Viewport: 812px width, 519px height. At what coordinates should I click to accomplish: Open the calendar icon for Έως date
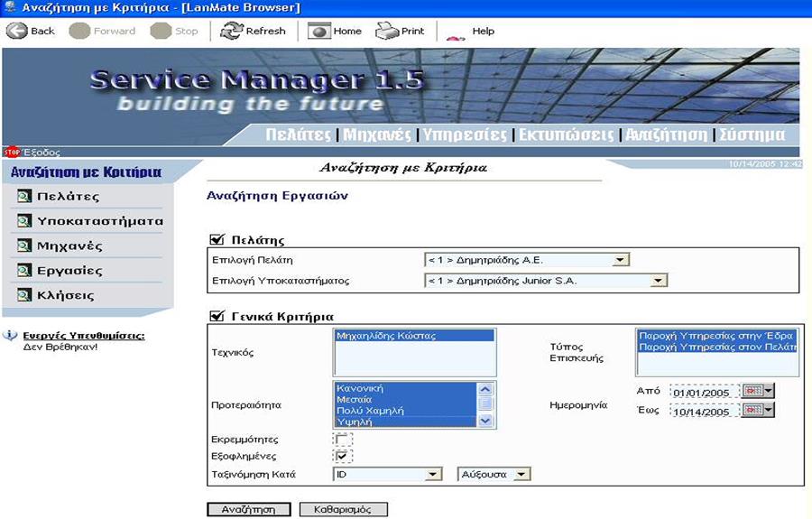753,410
